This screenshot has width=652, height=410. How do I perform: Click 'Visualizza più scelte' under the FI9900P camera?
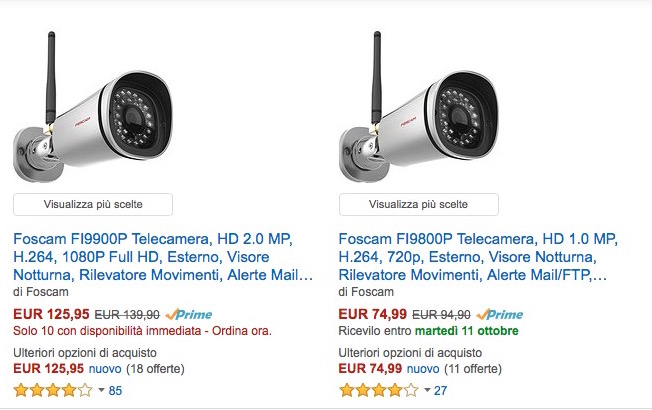click(93, 204)
